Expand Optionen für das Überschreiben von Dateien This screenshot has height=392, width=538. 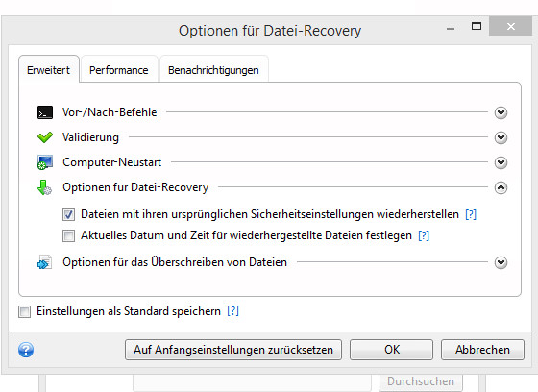click(501, 262)
